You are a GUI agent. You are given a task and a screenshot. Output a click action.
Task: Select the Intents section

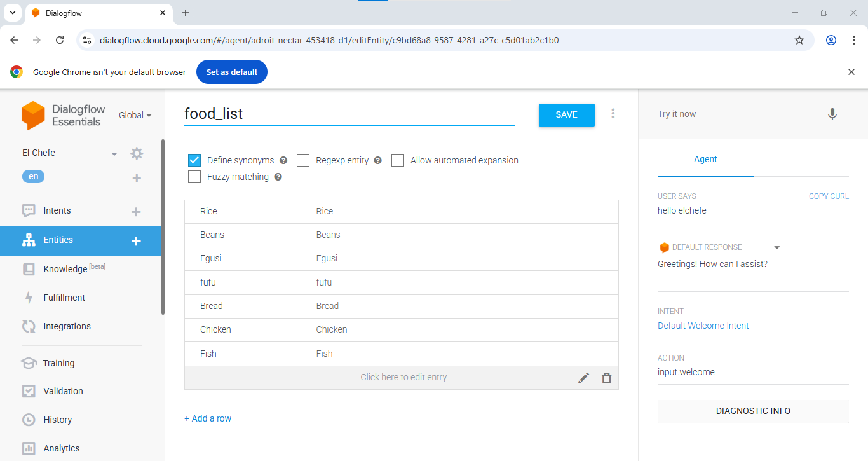coord(57,210)
